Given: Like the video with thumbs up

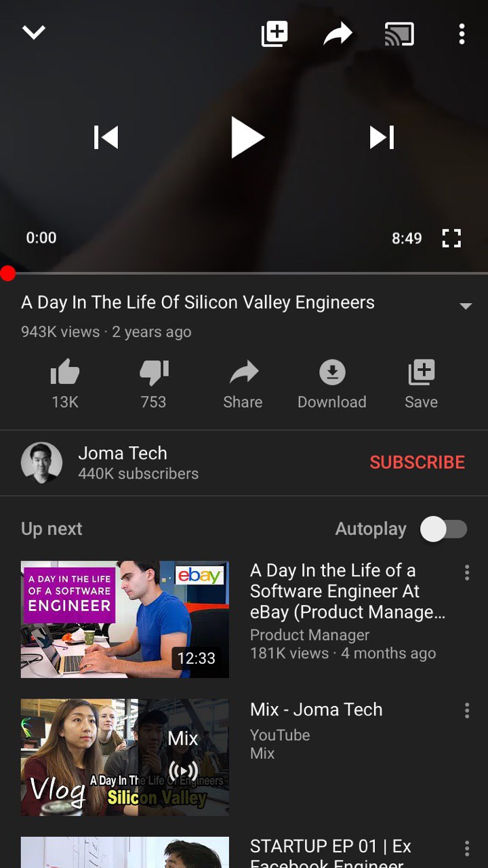Looking at the screenshot, I should point(65,384).
